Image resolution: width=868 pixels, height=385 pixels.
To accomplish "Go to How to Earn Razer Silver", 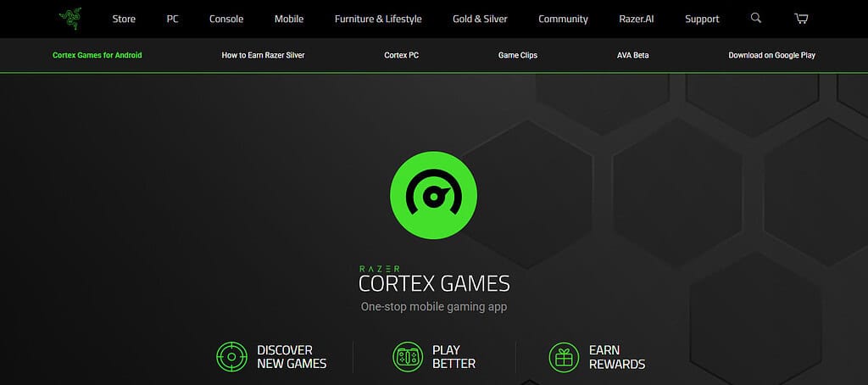I will click(x=263, y=55).
